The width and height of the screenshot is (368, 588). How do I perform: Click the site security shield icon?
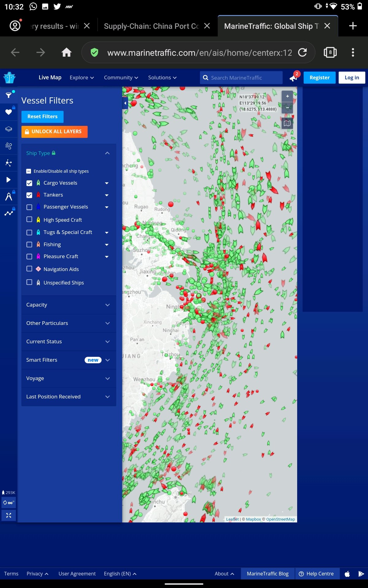point(94,53)
